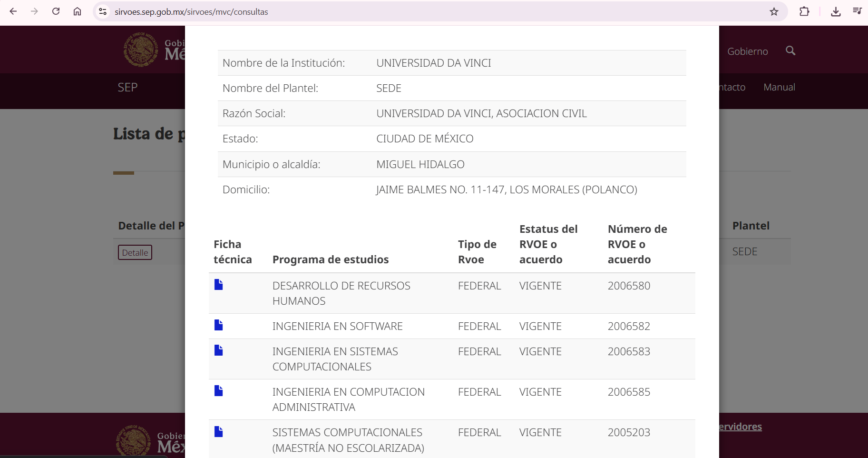Open the search magnifier in the site header

click(790, 50)
